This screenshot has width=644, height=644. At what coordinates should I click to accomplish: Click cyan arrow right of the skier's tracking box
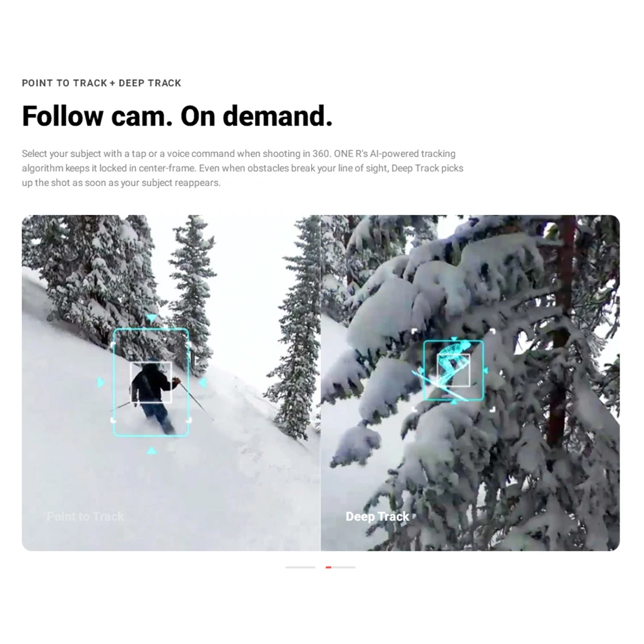(202, 383)
